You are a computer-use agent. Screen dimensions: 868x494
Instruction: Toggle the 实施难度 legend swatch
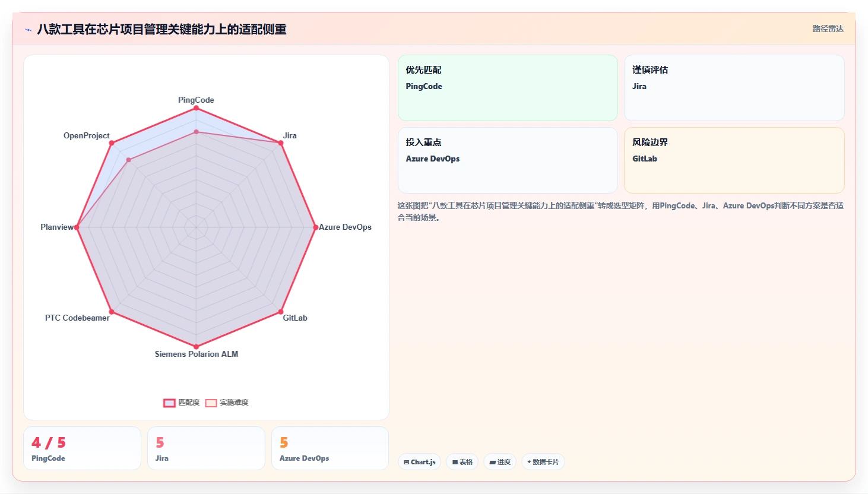211,403
